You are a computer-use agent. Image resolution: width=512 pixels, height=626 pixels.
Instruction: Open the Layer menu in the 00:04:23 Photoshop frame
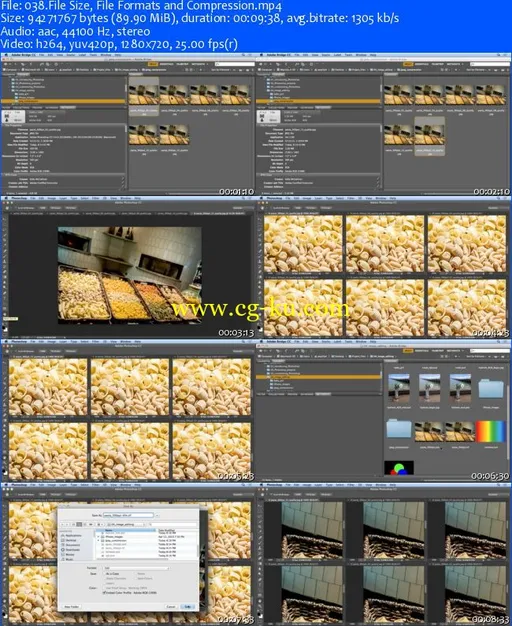point(319,198)
